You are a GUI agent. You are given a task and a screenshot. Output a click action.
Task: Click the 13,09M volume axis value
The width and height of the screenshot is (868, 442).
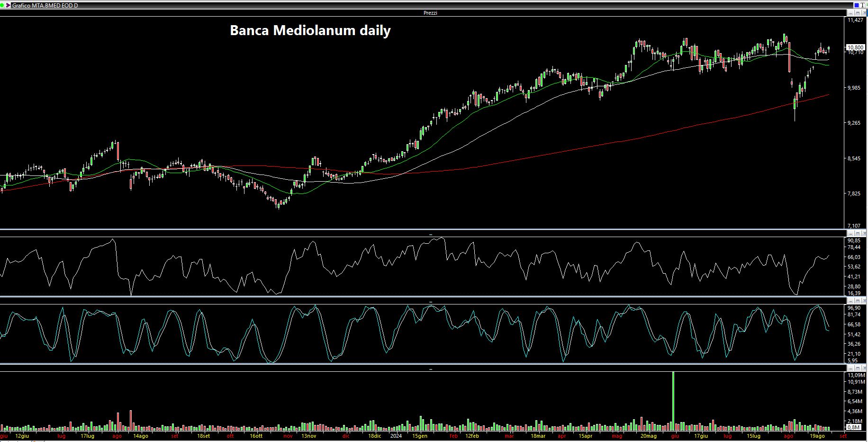[x=856, y=375]
